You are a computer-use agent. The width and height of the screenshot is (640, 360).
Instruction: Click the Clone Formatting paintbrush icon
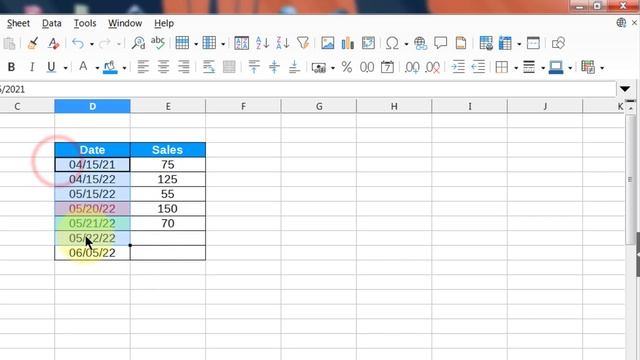(33, 43)
